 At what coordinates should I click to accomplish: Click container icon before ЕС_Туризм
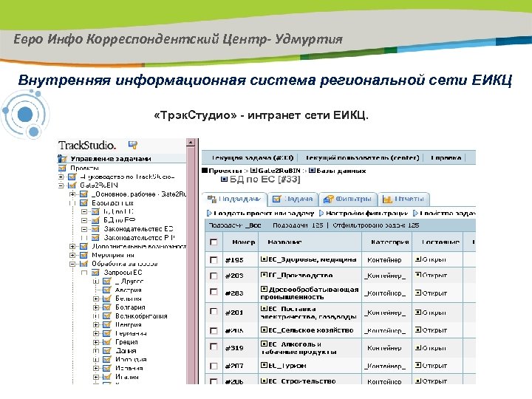click(x=264, y=366)
